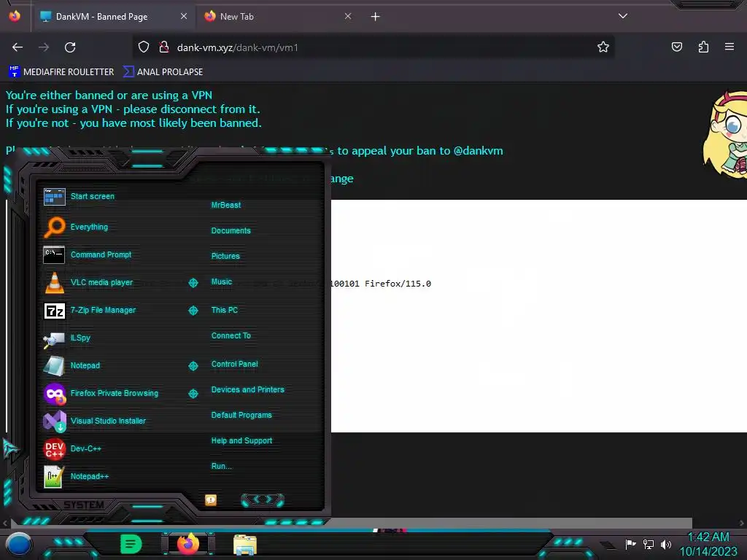747x560 pixels.
Task: Click the network tray icon
Action: coord(648,544)
